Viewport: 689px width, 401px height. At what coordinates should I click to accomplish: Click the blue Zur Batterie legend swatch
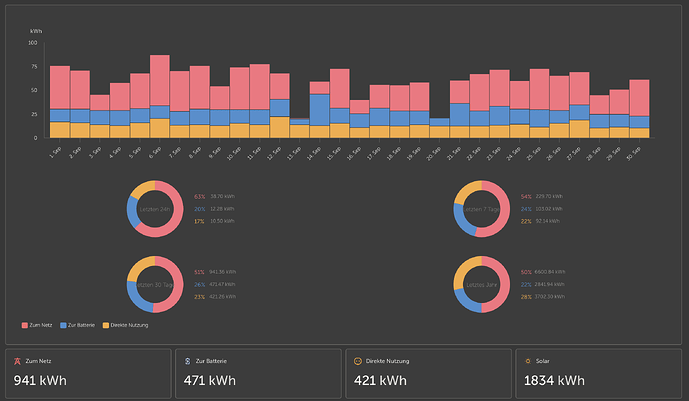pos(63,325)
